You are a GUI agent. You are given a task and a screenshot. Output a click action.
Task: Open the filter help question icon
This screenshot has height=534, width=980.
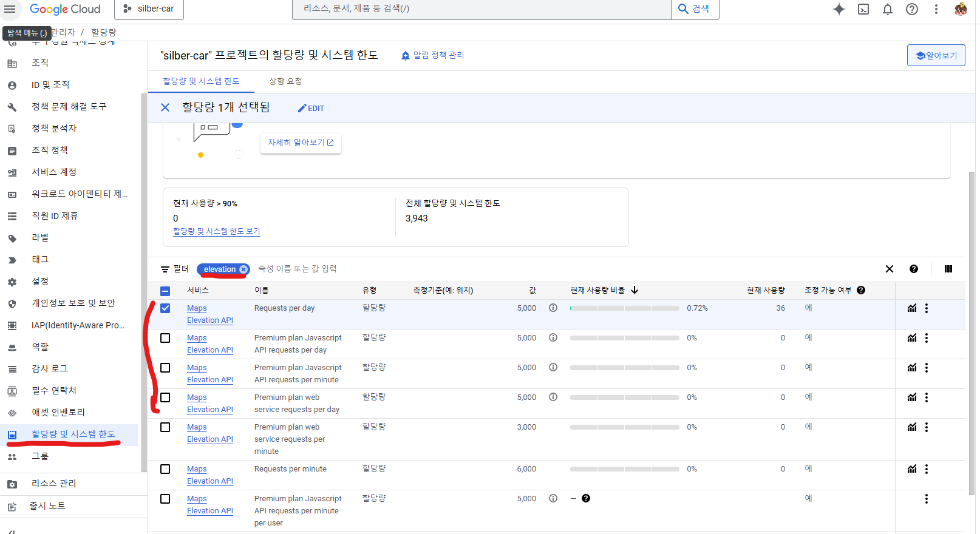(914, 269)
